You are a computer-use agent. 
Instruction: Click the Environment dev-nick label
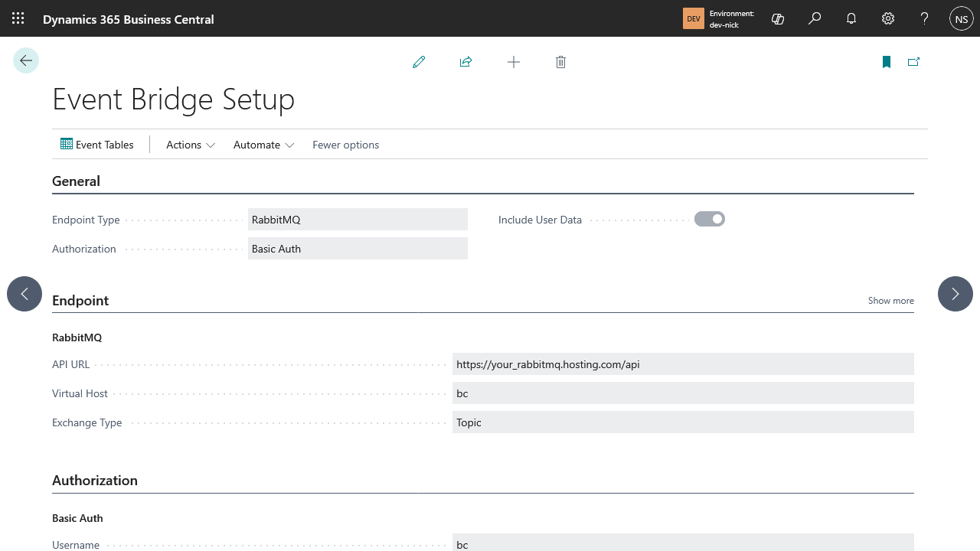point(731,19)
